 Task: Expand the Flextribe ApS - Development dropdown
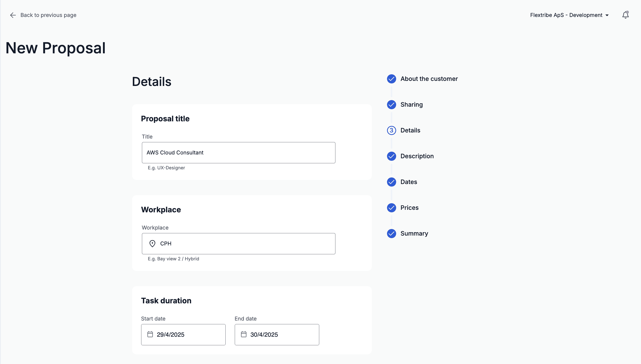pos(566,15)
